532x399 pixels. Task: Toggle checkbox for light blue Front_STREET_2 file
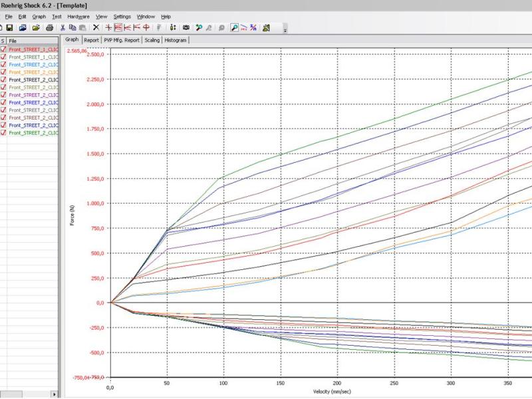click(x=4, y=65)
